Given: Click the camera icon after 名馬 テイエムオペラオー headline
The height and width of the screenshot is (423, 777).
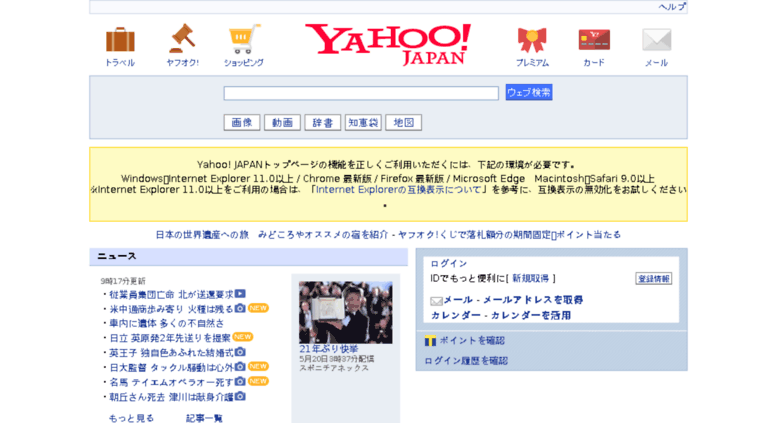Looking at the screenshot, I should click(240, 381).
